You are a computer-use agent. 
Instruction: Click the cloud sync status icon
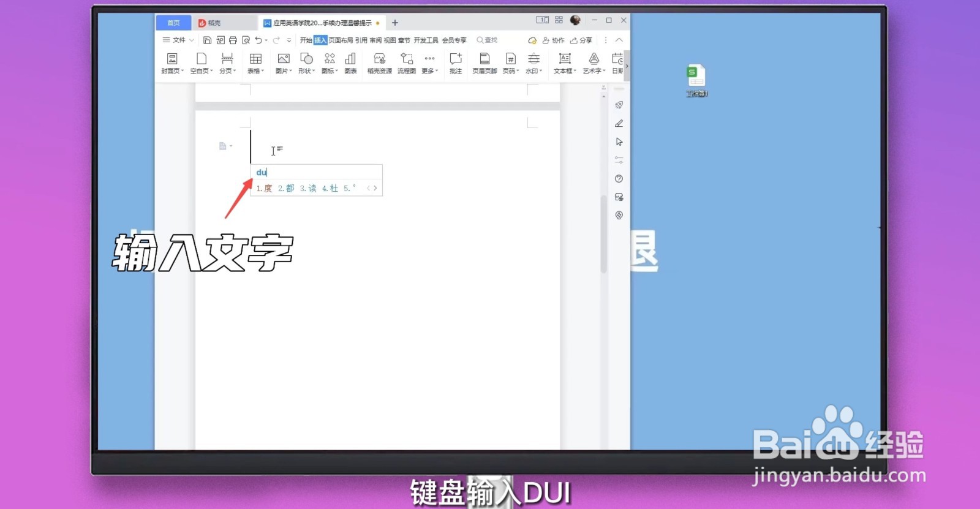click(x=532, y=40)
